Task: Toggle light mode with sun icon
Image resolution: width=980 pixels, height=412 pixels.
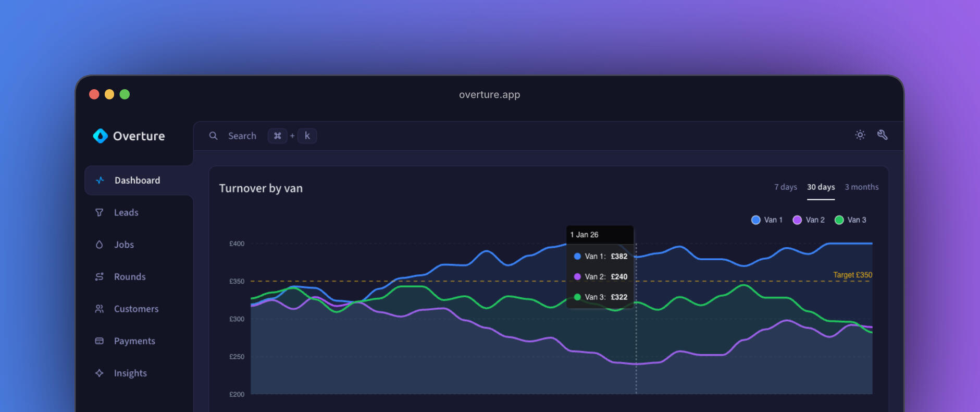Action: pos(860,135)
